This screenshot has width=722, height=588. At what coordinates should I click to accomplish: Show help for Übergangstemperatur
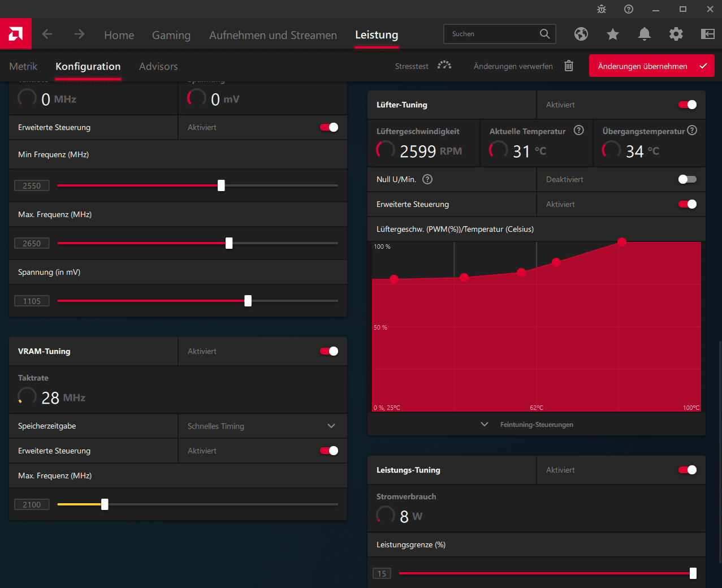click(x=692, y=131)
